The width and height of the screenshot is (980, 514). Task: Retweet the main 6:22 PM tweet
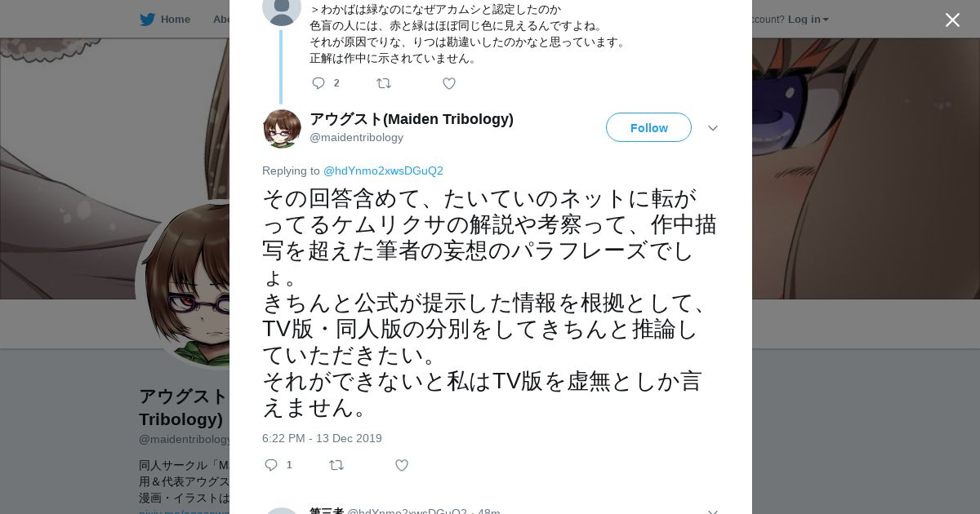point(336,465)
